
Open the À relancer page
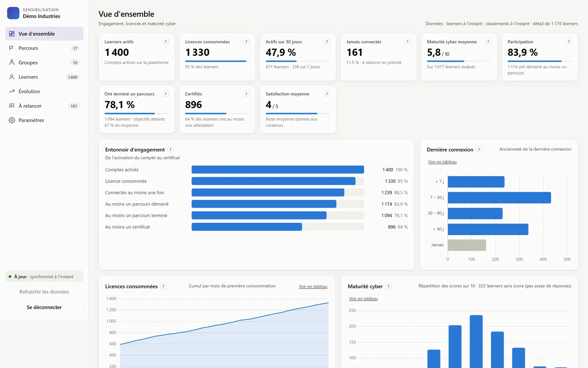[44, 106]
